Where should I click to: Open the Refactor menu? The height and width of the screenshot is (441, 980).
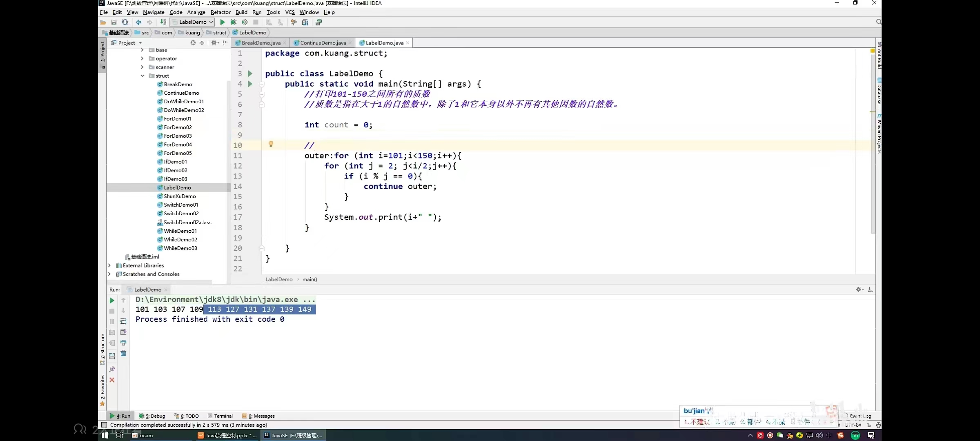coord(220,12)
